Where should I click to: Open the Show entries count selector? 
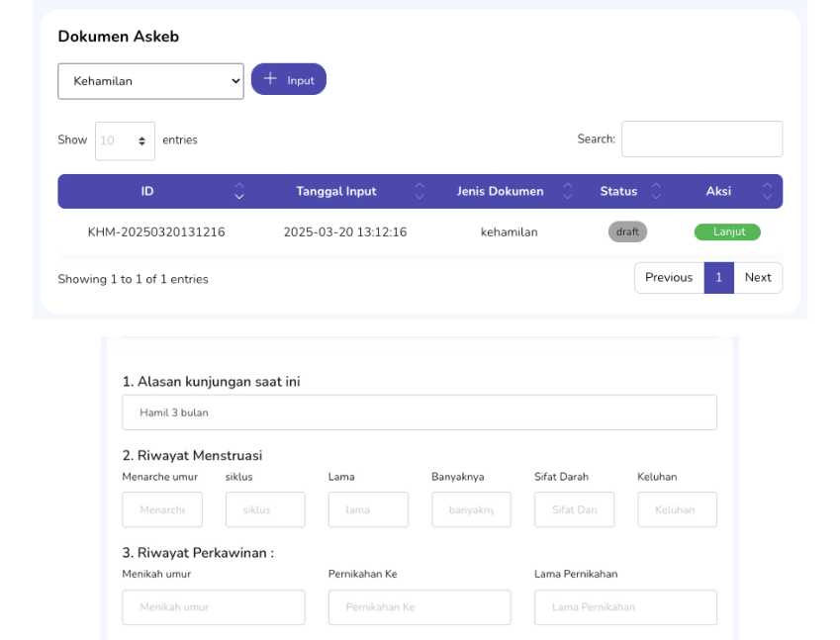(125, 140)
